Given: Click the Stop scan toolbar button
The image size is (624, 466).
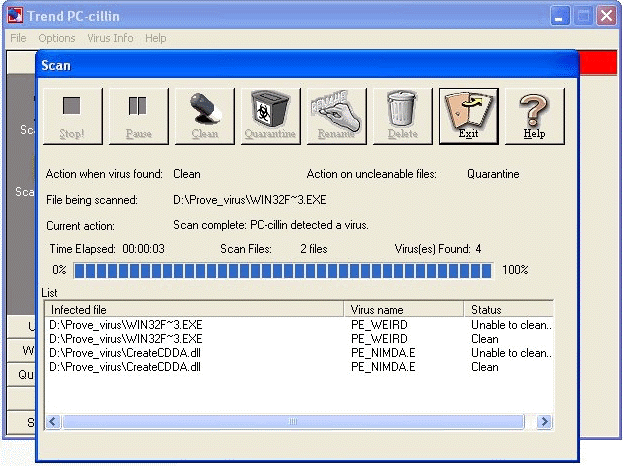Looking at the screenshot, I should [72, 116].
